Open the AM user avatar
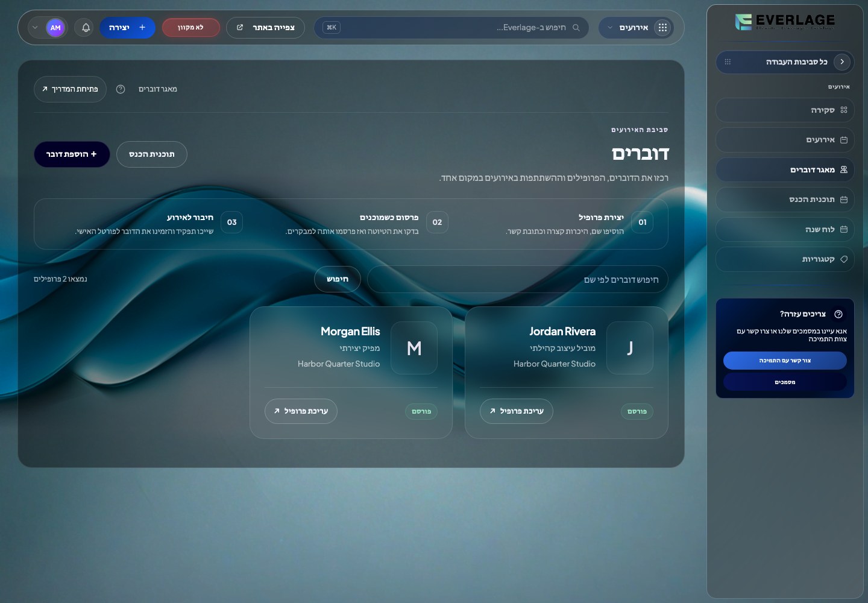The height and width of the screenshot is (603, 868). click(55, 28)
